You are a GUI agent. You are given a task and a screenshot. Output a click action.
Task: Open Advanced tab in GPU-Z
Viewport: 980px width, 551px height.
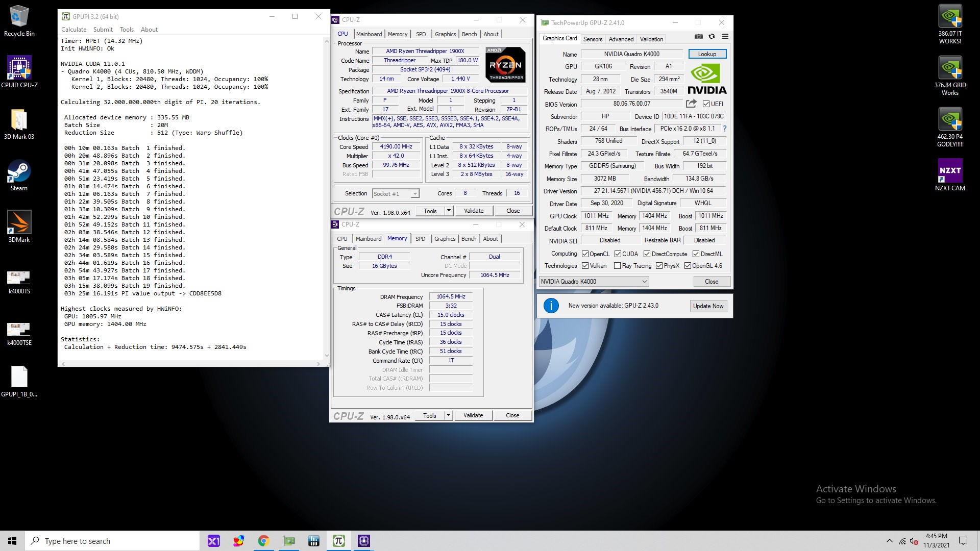pos(621,39)
